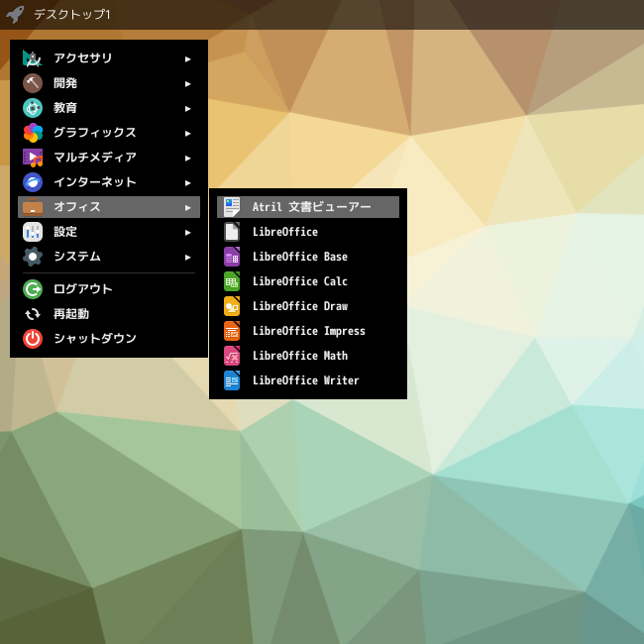Click the グラフィックス colorful icon
Viewport: 644px width, 644px height.
(x=33, y=133)
